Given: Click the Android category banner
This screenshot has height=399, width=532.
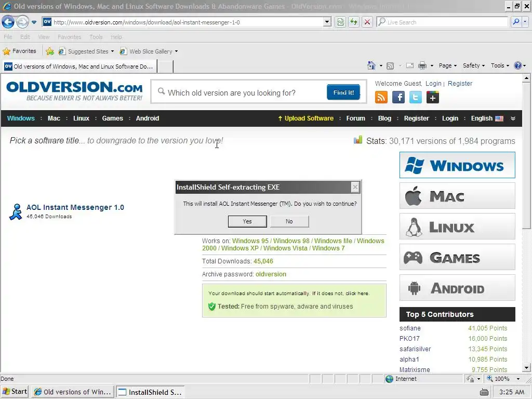Looking at the screenshot, I should click(457, 288).
